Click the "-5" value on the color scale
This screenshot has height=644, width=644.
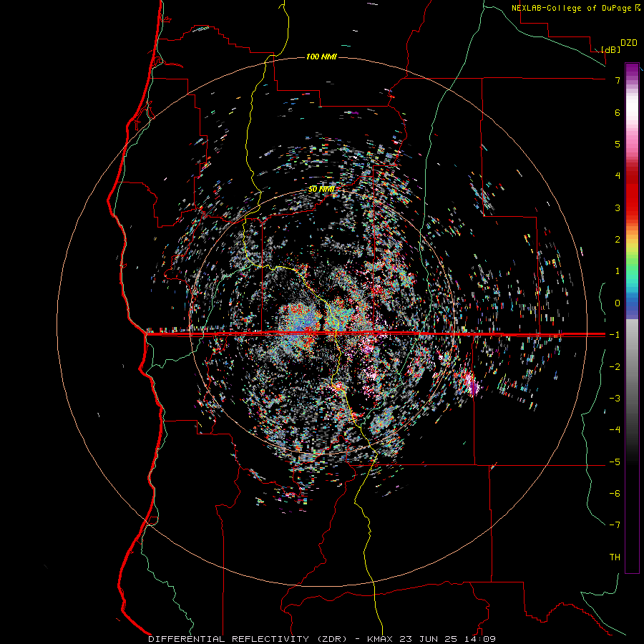[x=615, y=462]
